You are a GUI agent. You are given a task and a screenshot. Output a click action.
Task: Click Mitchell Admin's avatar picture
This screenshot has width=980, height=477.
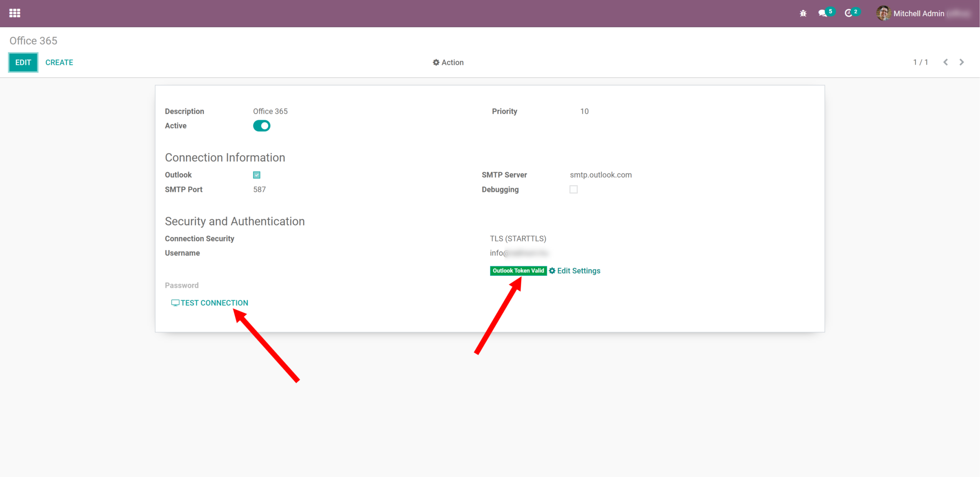tap(883, 13)
